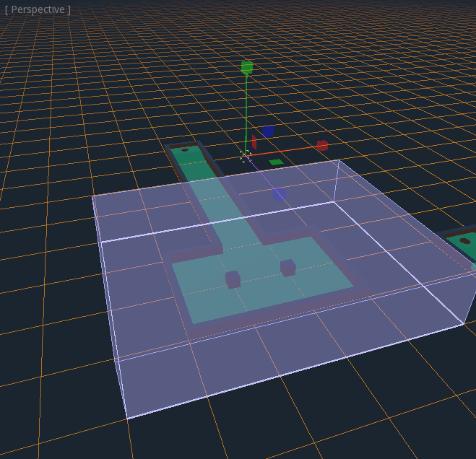Image resolution: width=476 pixels, height=459 pixels.
Task: Click the platform's front purple-brown wall border
Action: click(x=274, y=316)
